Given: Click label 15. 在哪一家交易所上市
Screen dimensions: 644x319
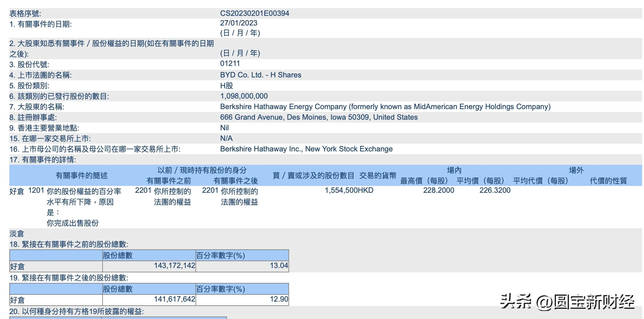Looking at the screenshot, I should [50, 138].
